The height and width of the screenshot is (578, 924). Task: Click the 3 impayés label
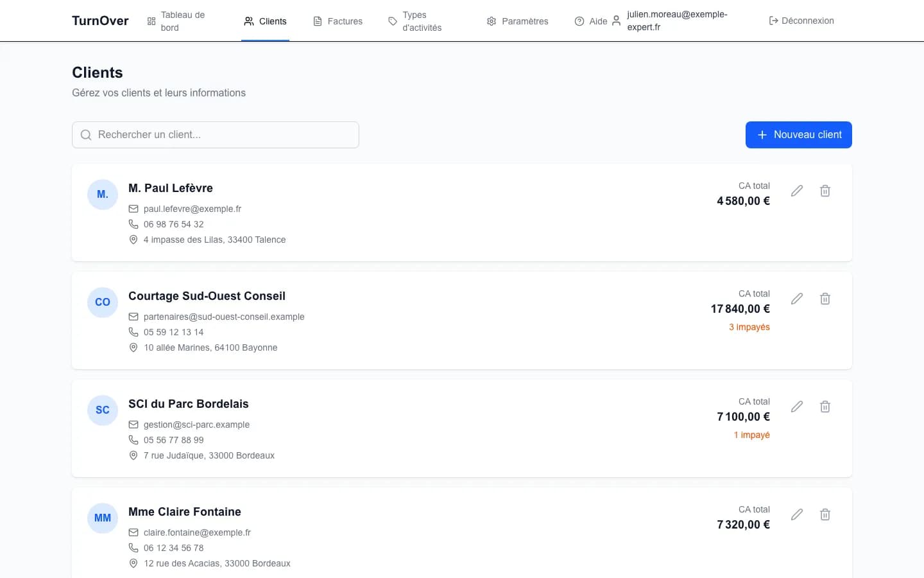pyautogui.click(x=749, y=327)
